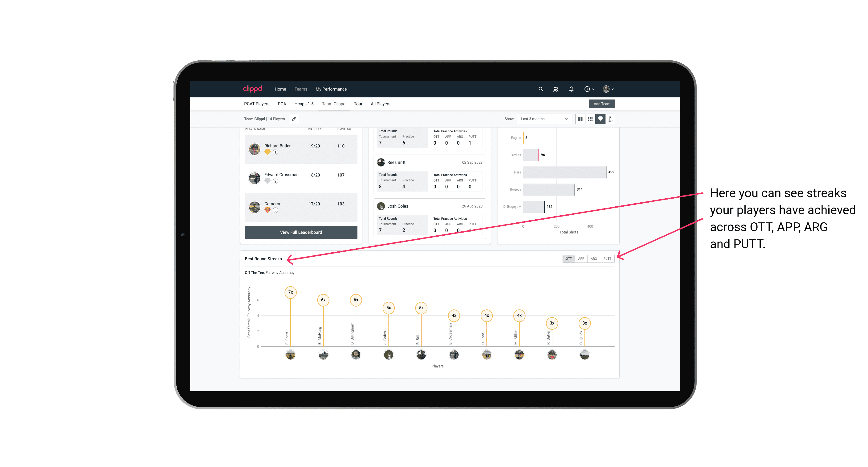
Task: Open the Last 3 months date range dropdown
Action: [543, 119]
